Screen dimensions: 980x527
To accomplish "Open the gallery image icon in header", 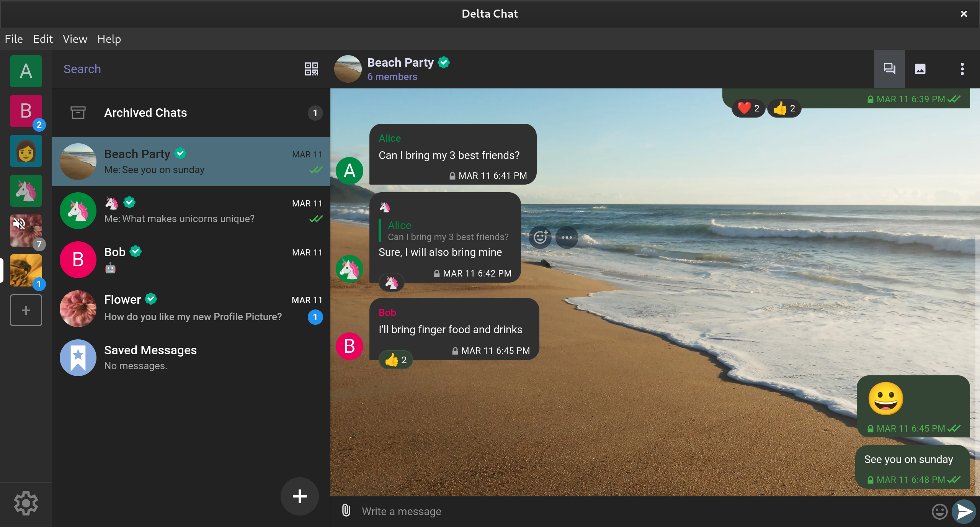I will pos(920,69).
